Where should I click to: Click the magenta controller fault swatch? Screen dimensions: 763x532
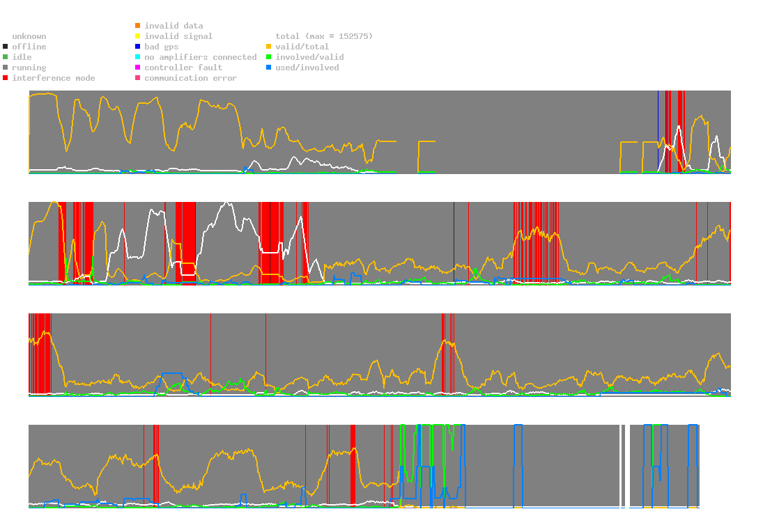[138, 68]
